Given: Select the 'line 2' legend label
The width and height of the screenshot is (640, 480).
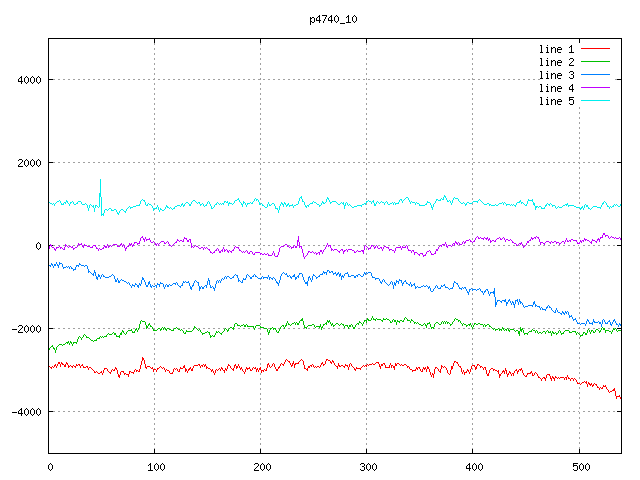Looking at the screenshot, I should (x=556, y=62).
